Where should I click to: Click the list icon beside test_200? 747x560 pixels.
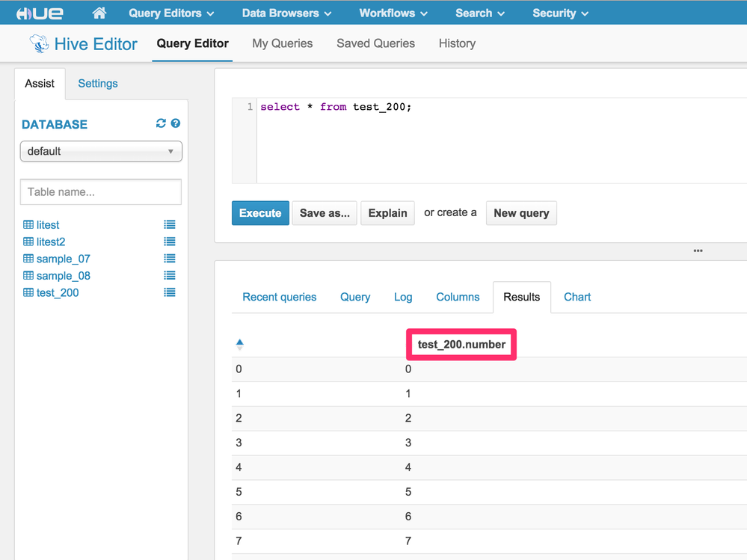click(x=170, y=292)
